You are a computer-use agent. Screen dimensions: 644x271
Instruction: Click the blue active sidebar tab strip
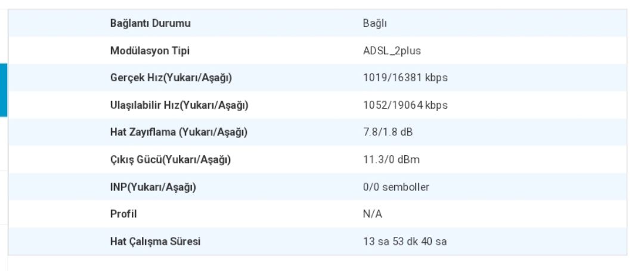pyautogui.click(x=4, y=90)
